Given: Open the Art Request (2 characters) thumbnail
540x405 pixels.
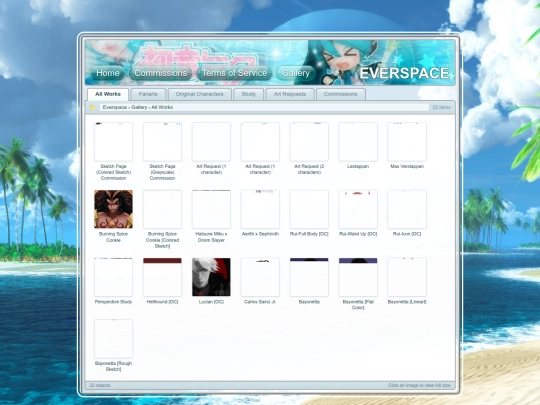Looking at the screenshot, I should click(309, 142).
